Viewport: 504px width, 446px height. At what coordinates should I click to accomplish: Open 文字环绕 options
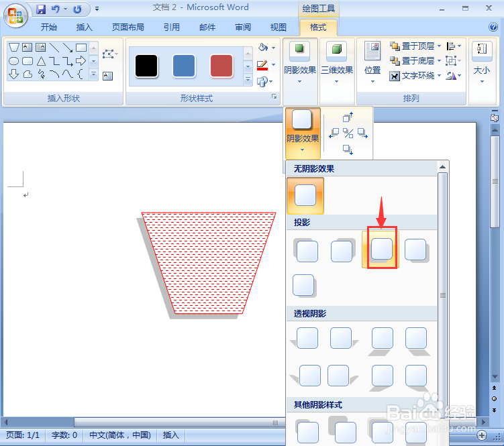(415, 76)
